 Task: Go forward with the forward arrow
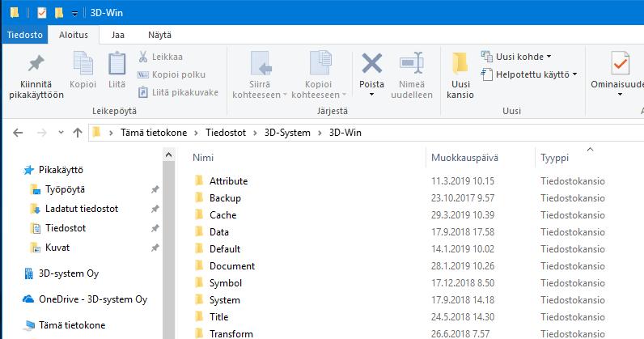point(41,133)
